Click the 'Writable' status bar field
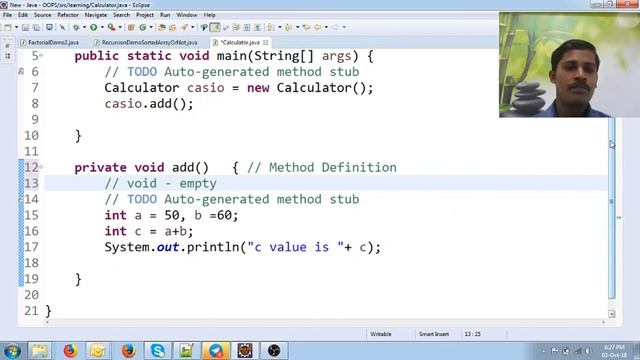640x360 pixels. point(381,334)
